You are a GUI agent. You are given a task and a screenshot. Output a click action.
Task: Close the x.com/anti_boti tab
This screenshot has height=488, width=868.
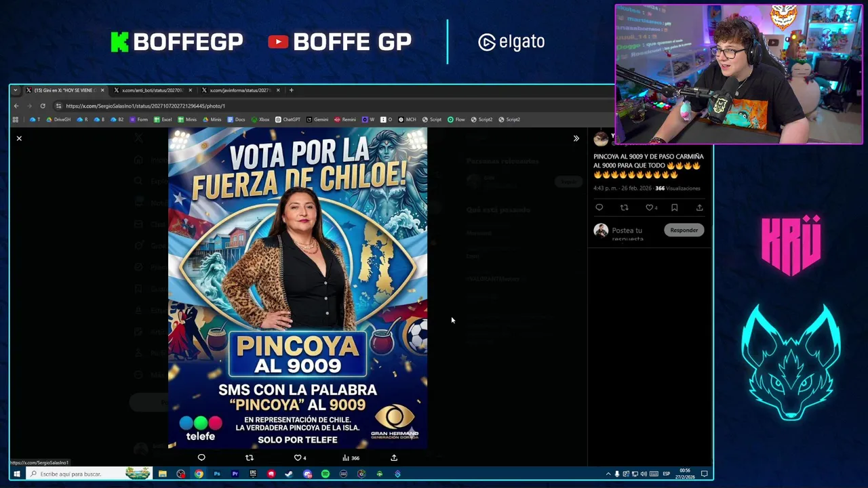pos(190,90)
